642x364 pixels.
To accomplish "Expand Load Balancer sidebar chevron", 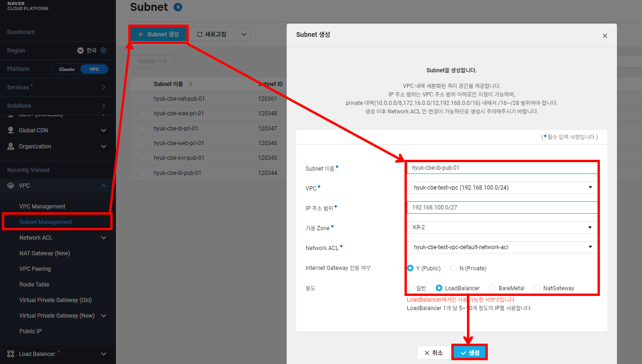I will point(104,354).
